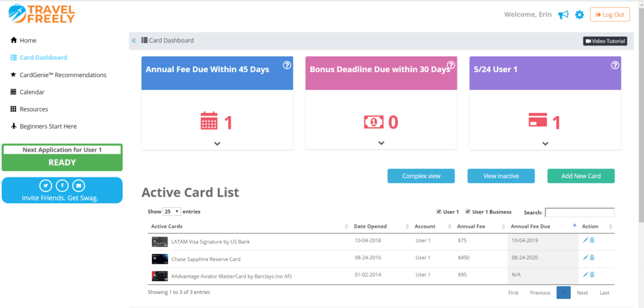The width and height of the screenshot is (644, 308).
Task: Click the Travel Freely logo
Action: pyautogui.click(x=42, y=14)
